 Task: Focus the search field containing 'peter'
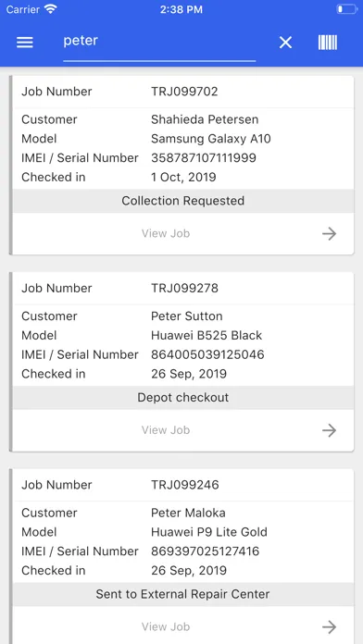pos(159,43)
